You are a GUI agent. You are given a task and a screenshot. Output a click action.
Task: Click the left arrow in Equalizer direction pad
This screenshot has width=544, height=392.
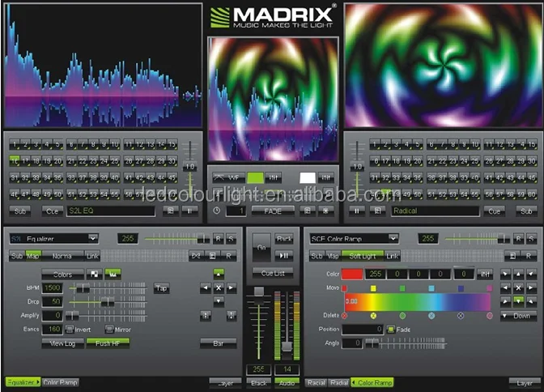click(x=206, y=288)
